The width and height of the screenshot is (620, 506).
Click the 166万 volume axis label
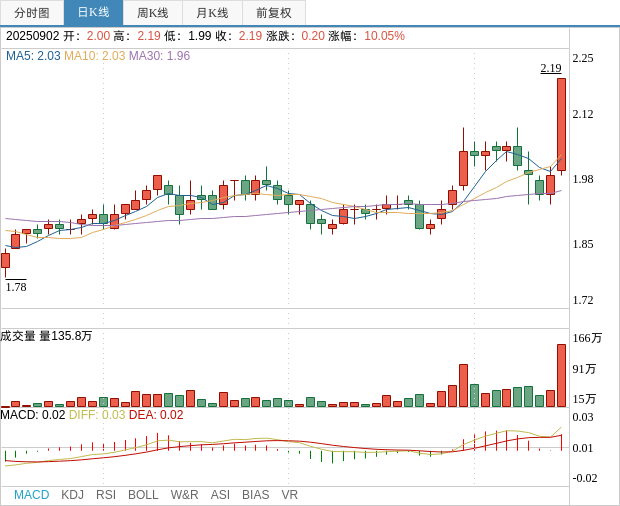pos(587,338)
